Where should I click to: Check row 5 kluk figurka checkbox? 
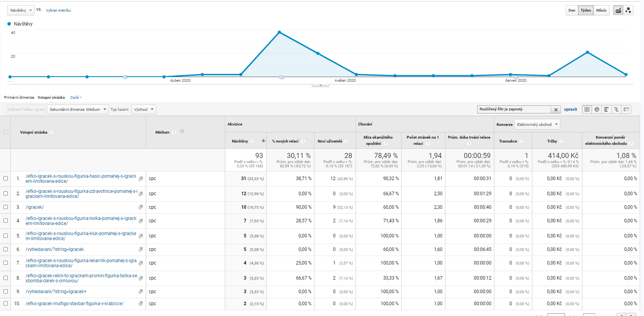[6, 235]
